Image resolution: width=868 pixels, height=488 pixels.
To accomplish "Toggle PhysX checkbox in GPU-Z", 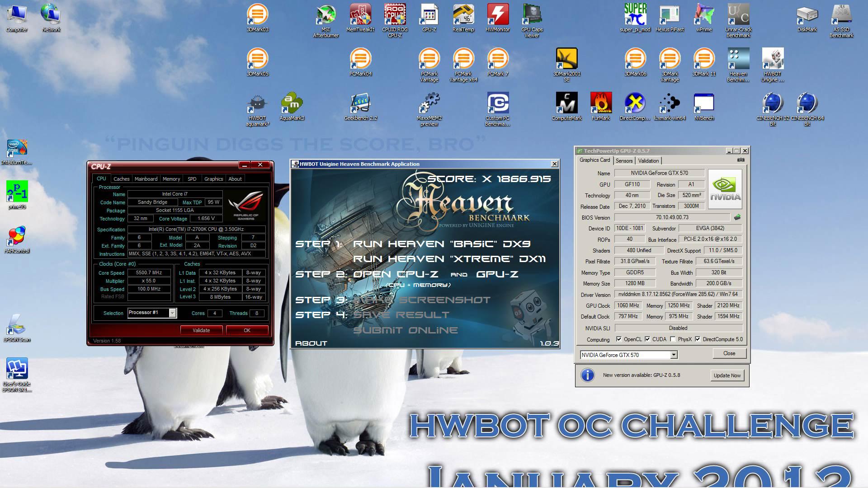I will (673, 339).
